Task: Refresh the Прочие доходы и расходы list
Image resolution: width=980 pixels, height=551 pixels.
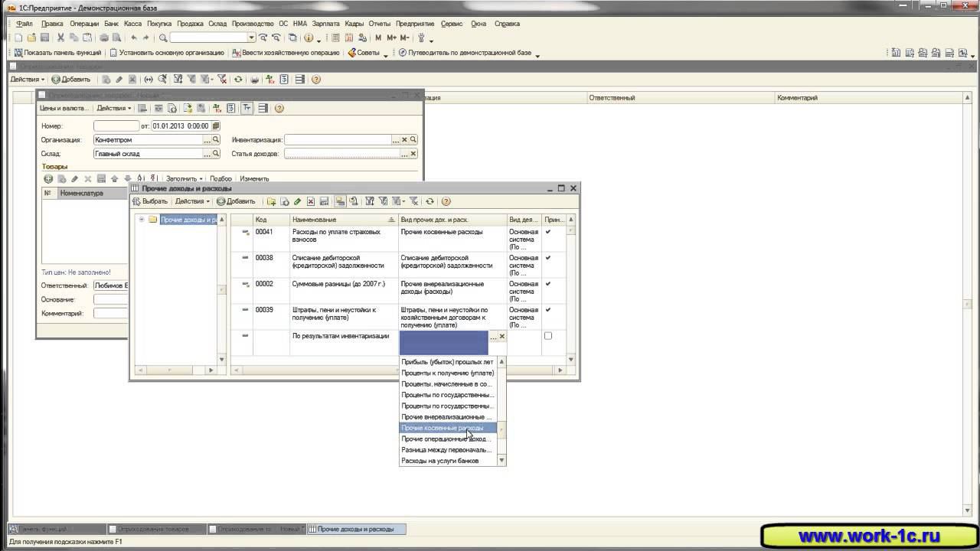Action: click(x=430, y=201)
